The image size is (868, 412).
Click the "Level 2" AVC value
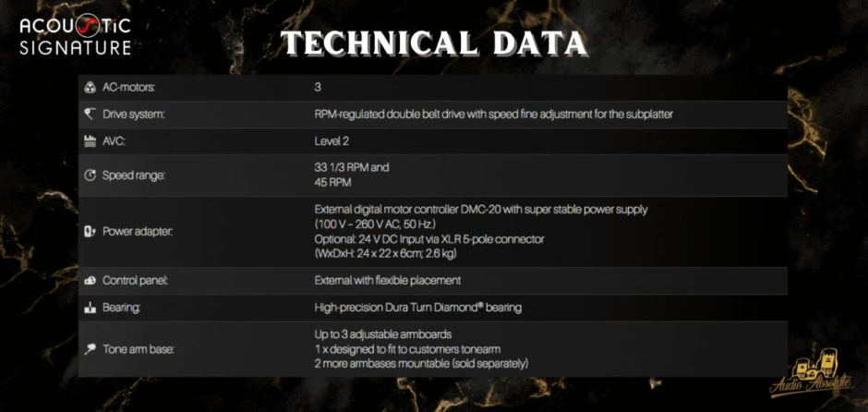(332, 141)
